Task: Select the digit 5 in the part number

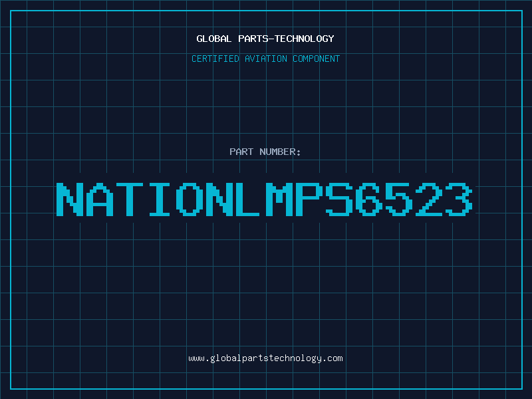Action: click(x=398, y=199)
